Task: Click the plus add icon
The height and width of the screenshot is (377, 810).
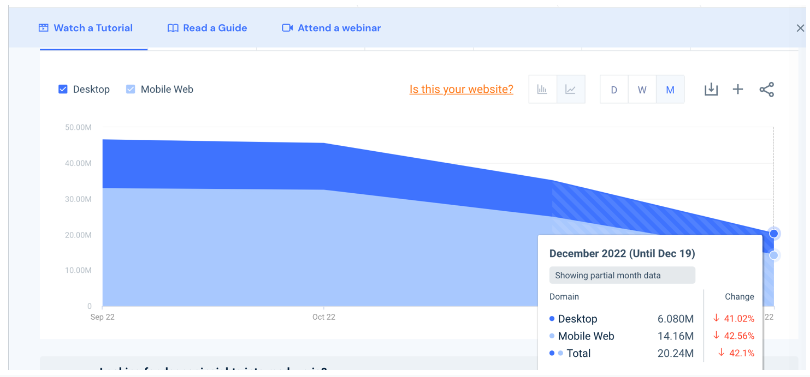Action: point(738,89)
